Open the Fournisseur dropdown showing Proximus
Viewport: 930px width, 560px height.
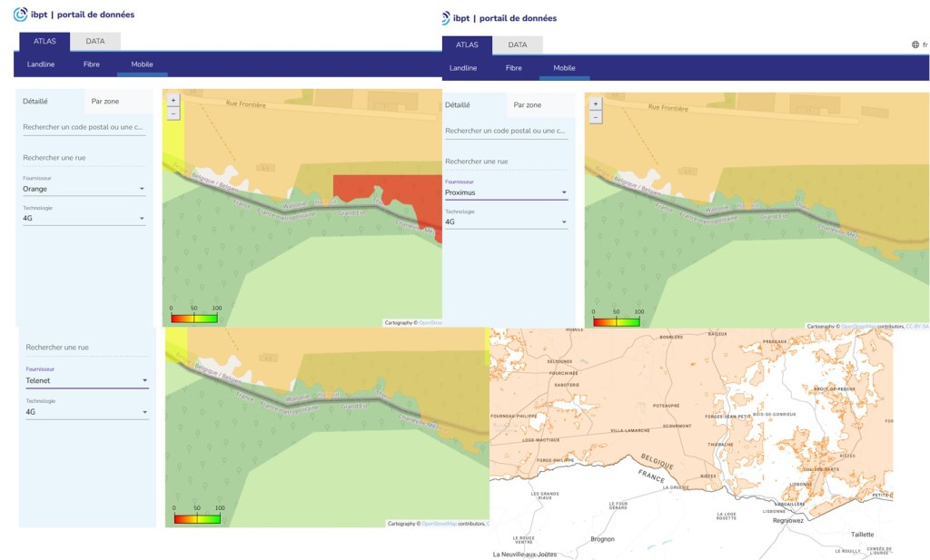(506, 192)
